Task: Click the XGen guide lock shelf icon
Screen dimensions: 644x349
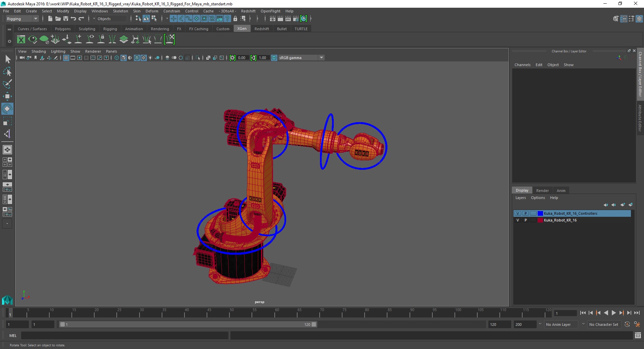Action: pyautogui.click(x=101, y=40)
